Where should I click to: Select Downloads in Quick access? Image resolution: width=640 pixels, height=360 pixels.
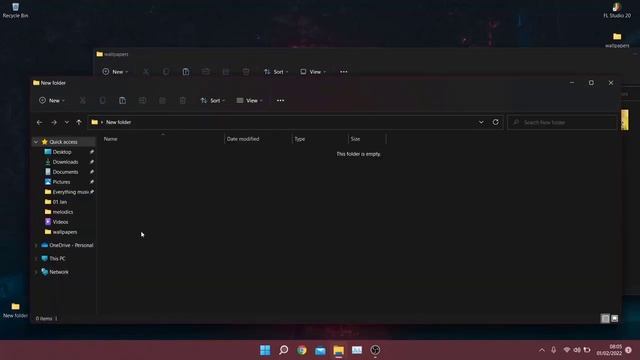[65, 162]
